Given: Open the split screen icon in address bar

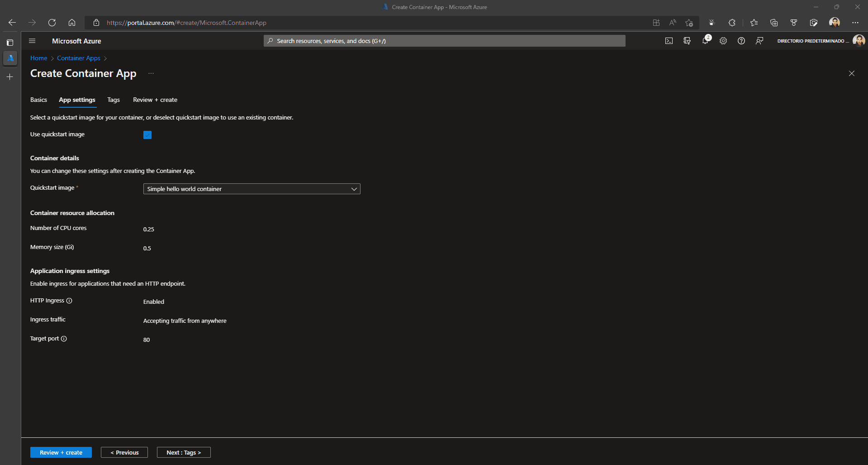Looking at the screenshot, I should tap(656, 23).
